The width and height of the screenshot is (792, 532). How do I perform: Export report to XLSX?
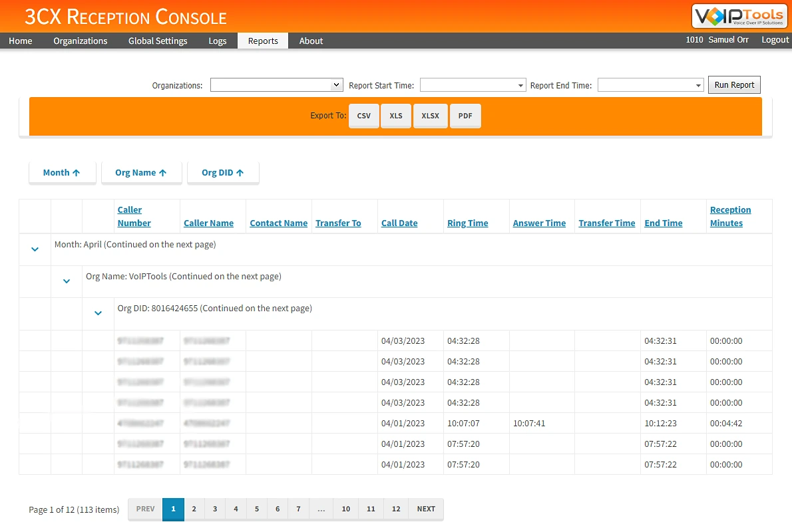point(431,116)
